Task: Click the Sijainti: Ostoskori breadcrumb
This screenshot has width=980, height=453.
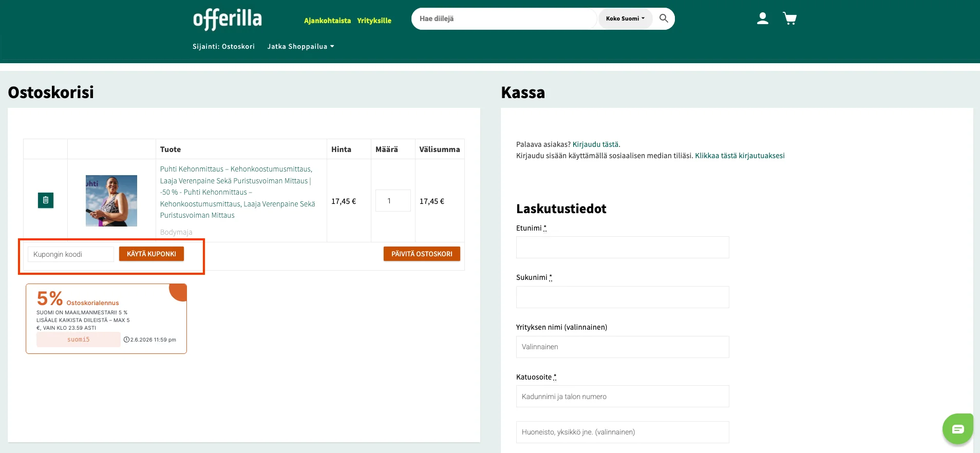Action: (223, 46)
